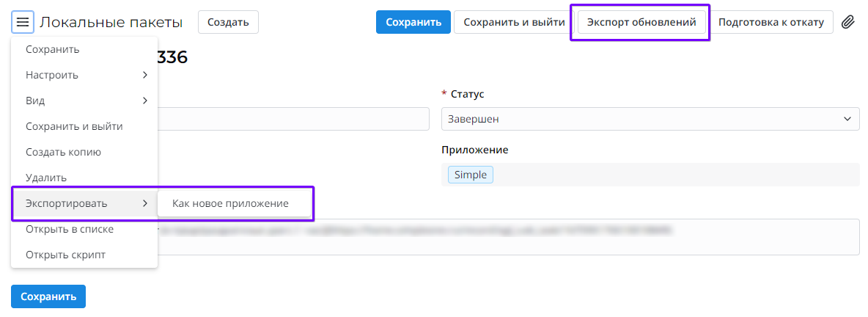Click the Создать button in header

click(x=228, y=22)
